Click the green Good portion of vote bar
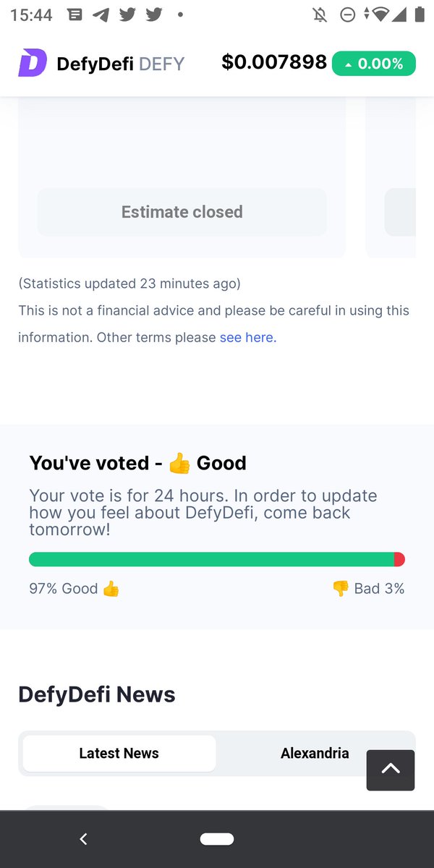Viewport: 434px width, 868px height. 211,559
